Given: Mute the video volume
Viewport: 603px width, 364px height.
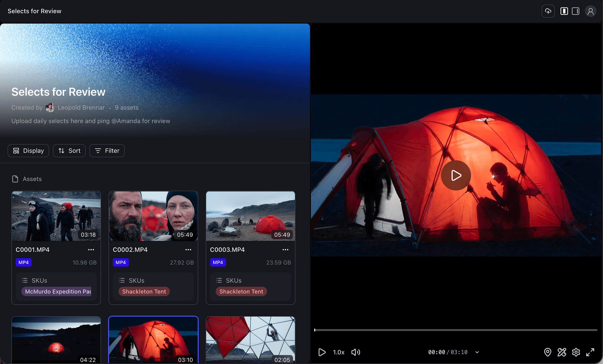Looking at the screenshot, I should [356, 352].
